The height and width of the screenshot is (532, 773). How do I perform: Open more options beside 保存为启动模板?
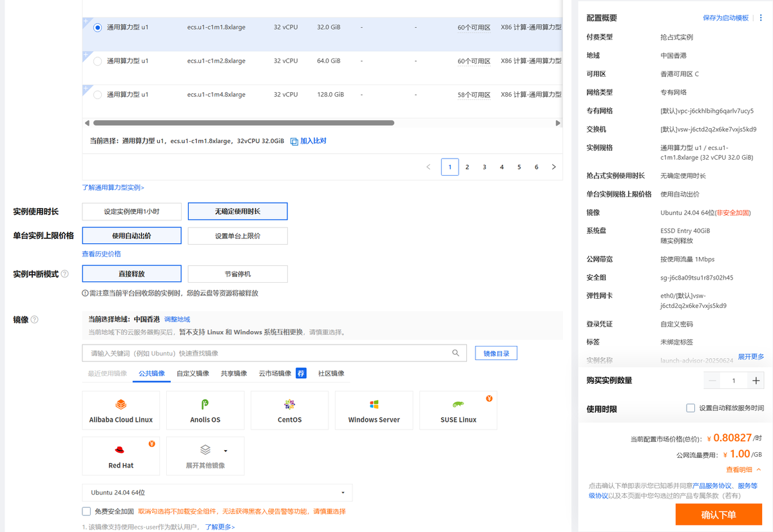(761, 18)
